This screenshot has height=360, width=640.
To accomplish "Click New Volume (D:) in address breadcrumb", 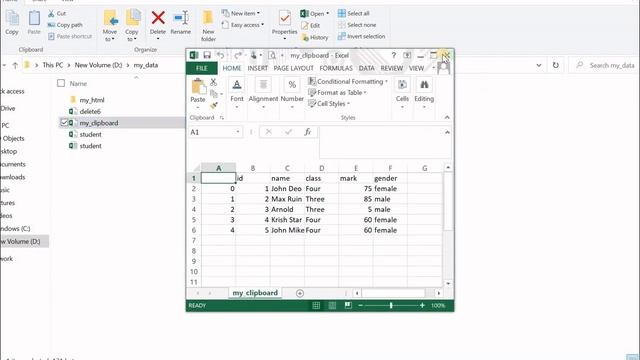I will (98, 65).
